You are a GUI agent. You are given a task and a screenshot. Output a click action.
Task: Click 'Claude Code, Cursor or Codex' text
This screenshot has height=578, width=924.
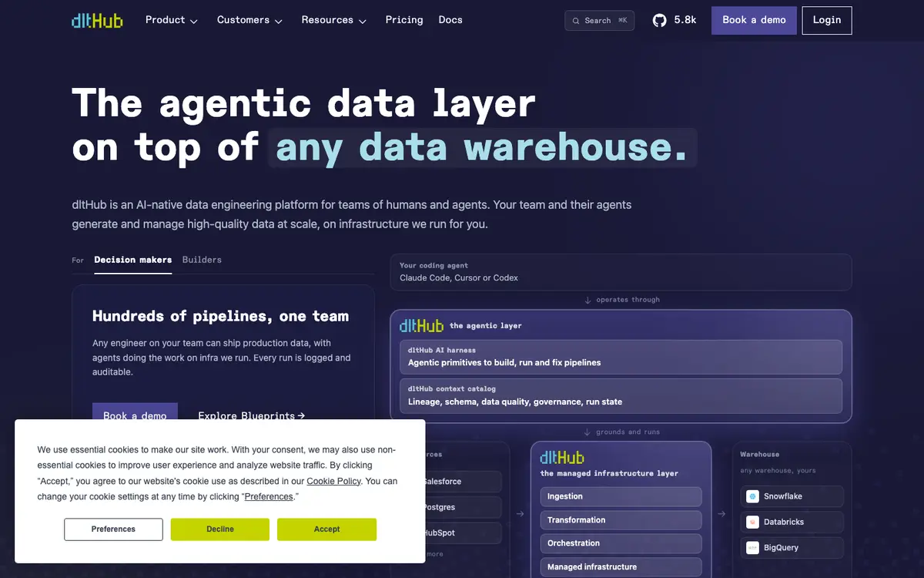459,277
